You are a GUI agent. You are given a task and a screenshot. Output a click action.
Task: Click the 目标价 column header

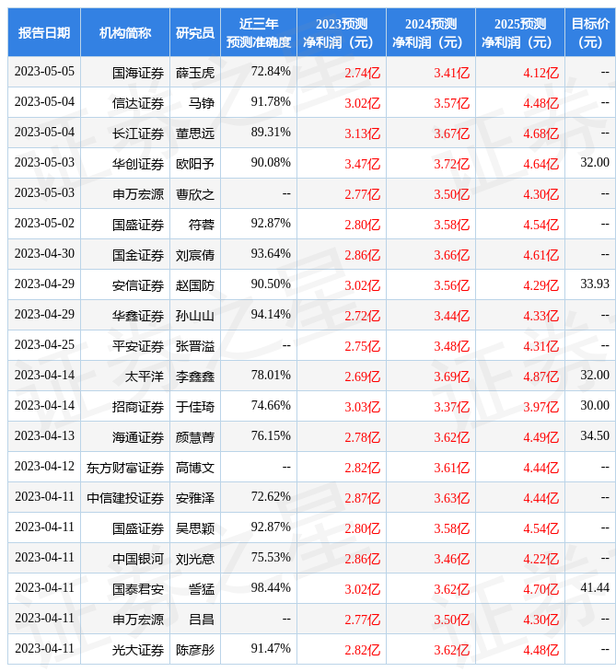(x=590, y=32)
